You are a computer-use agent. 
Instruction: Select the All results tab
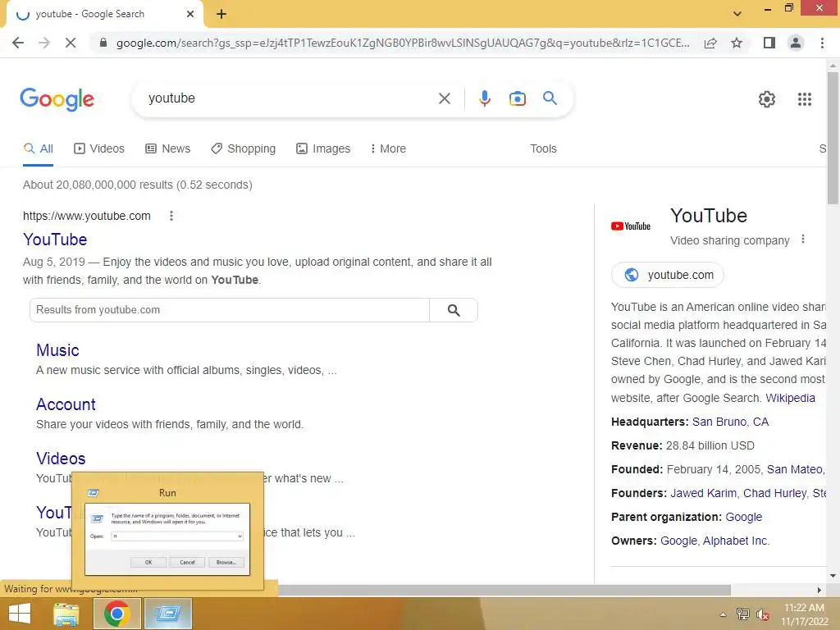(x=38, y=149)
